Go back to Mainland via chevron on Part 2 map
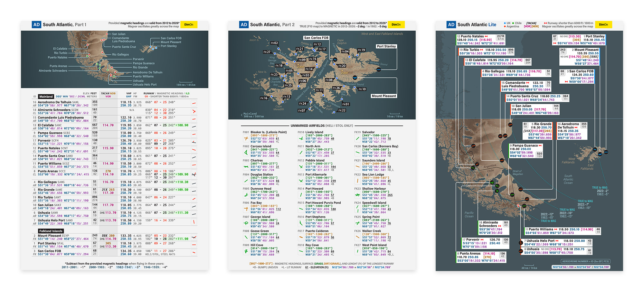The image size is (644, 291). point(242,115)
